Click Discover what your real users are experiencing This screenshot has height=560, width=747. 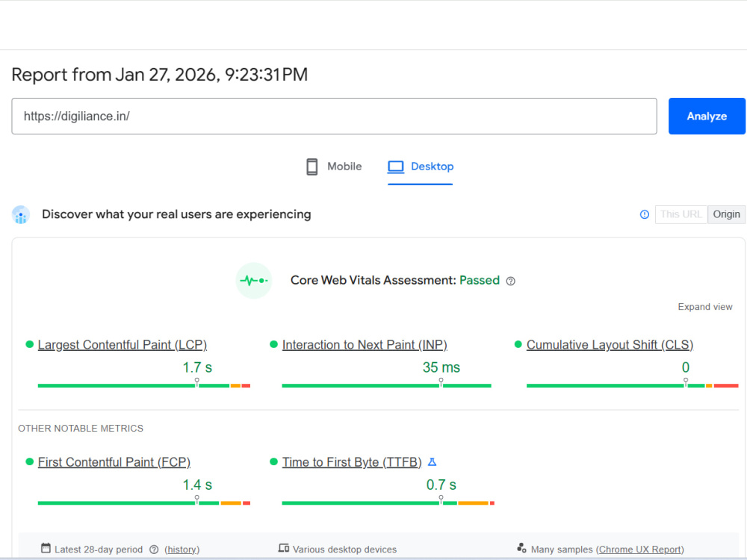[x=176, y=215]
